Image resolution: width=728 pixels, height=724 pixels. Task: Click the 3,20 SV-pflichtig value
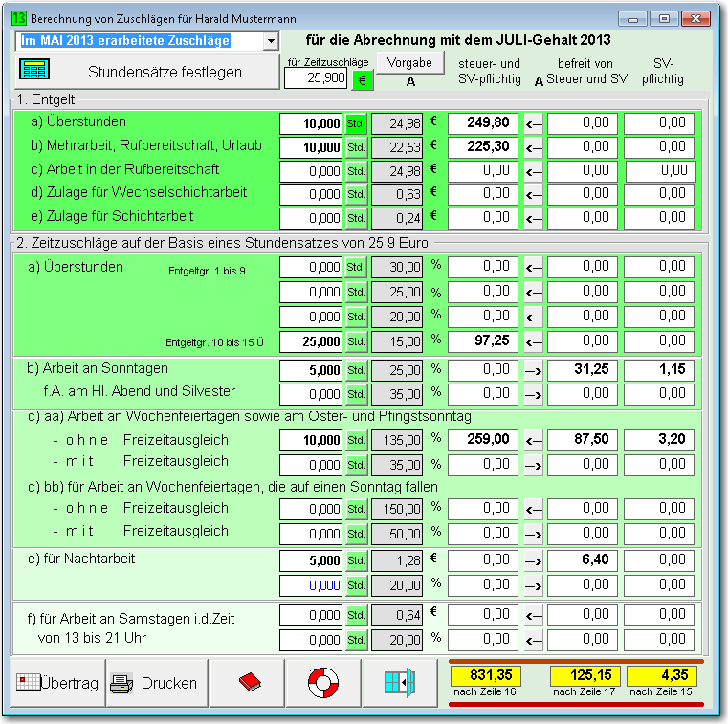[659, 440]
